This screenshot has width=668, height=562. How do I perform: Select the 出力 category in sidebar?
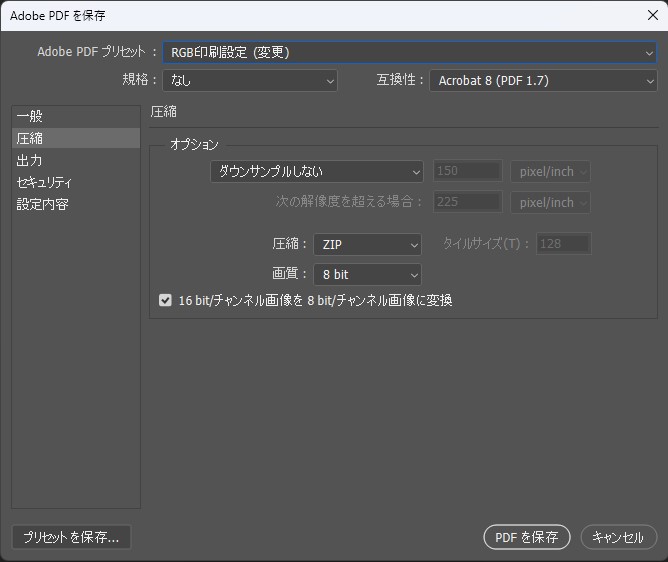pyautogui.click(x=76, y=161)
